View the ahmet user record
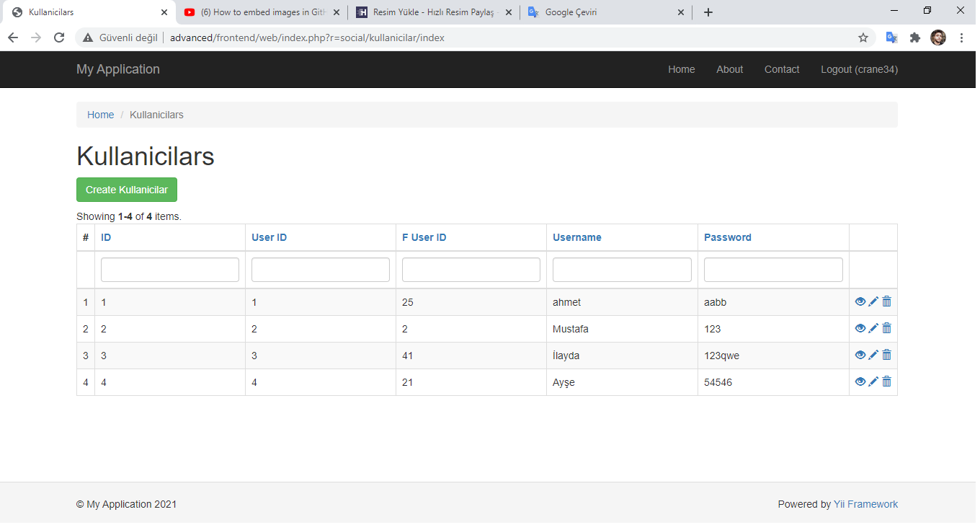980x525 pixels. tap(860, 301)
